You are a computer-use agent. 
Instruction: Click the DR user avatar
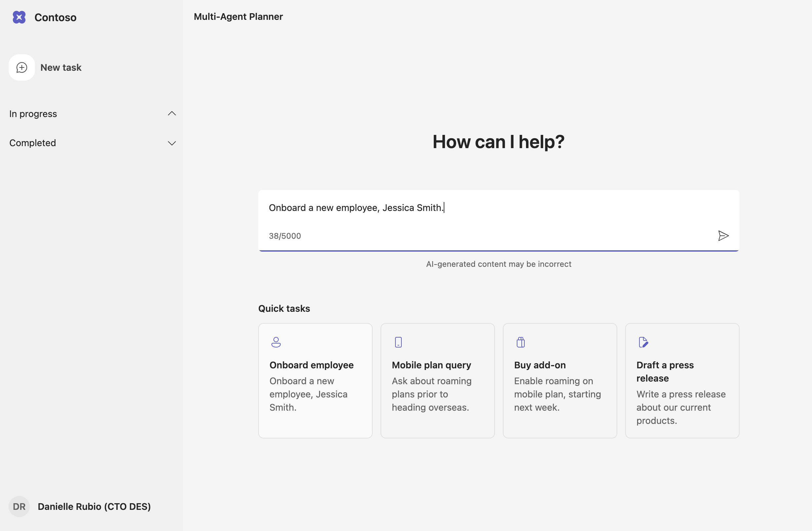pos(19,507)
